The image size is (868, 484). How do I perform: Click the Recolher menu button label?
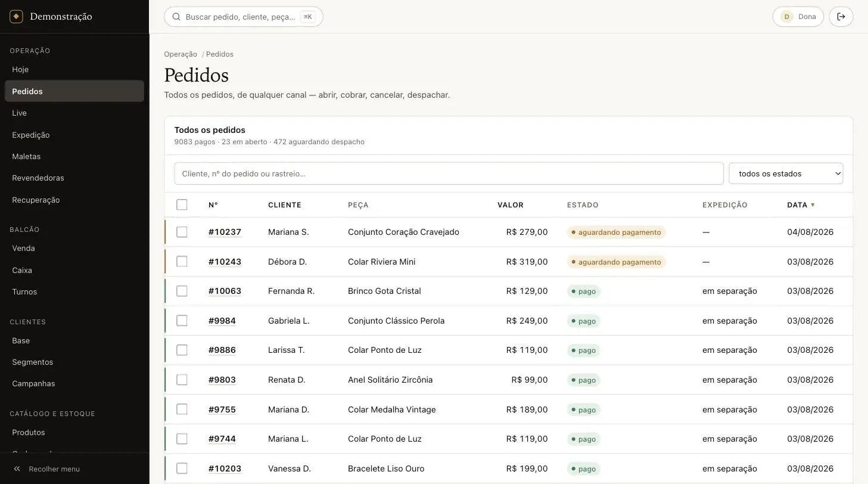pos(54,469)
